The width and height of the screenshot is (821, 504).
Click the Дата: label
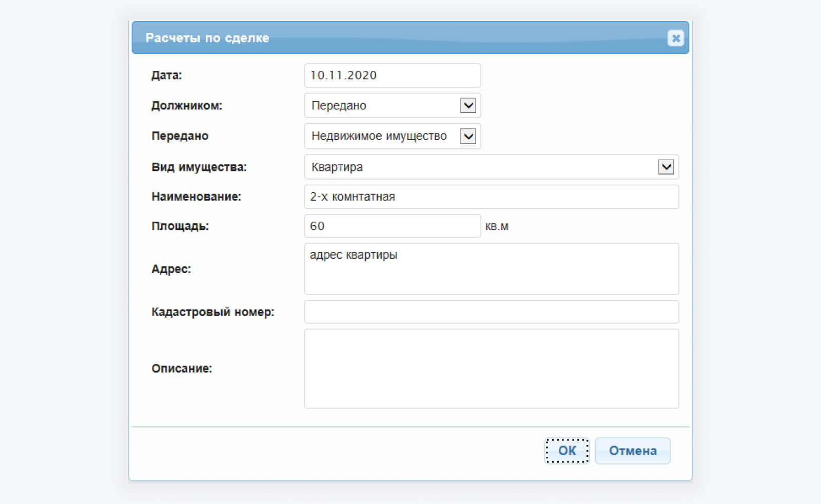(166, 75)
